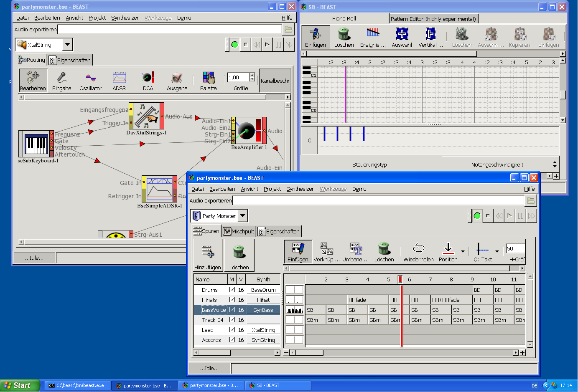The height and width of the screenshot is (392, 578).
Task: Open partymonster.bse from Windows taskbar
Action: click(144, 386)
